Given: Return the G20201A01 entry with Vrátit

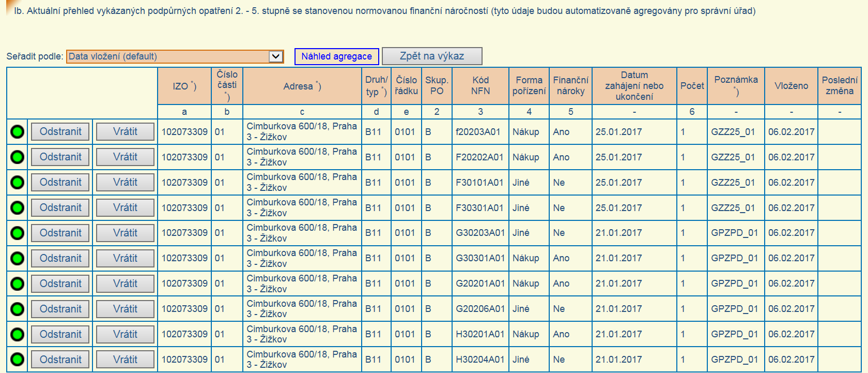Looking at the screenshot, I should [125, 284].
